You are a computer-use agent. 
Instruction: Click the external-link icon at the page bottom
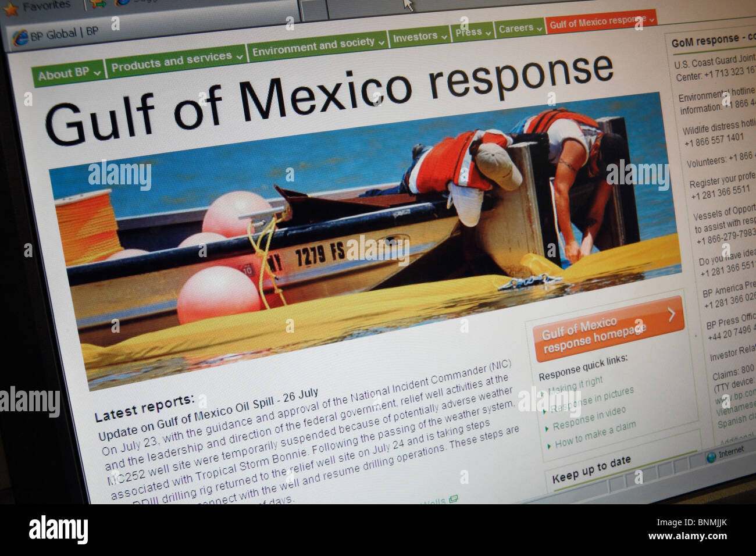coord(453,499)
